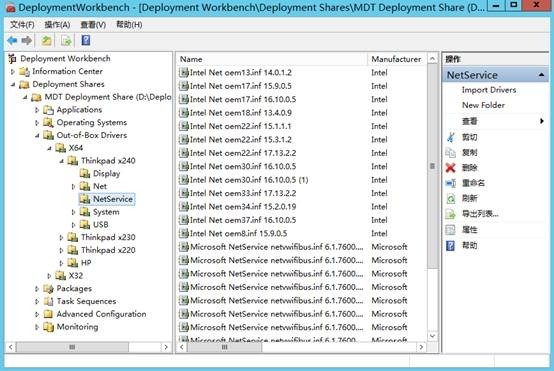Click the Packages folder icon
This screenshot has height=371, width=554.
pos(48,289)
